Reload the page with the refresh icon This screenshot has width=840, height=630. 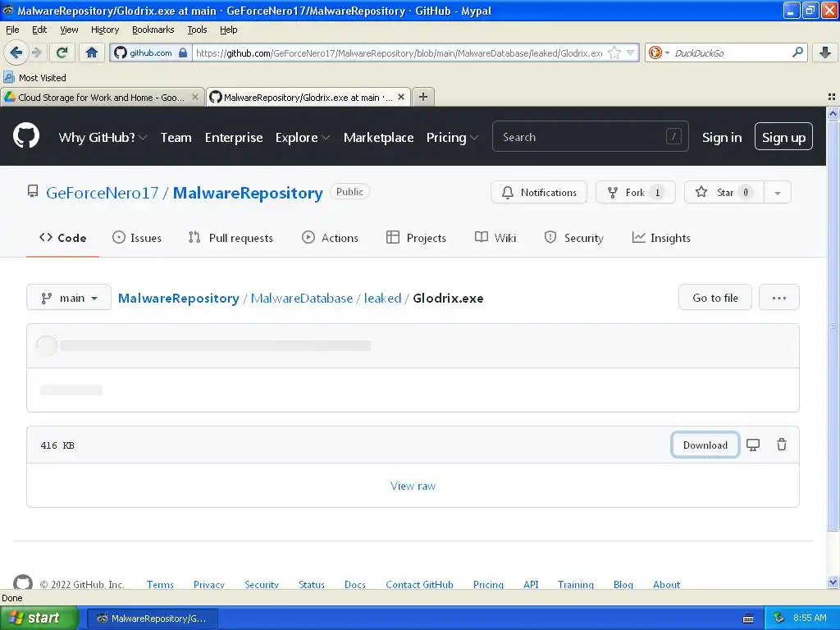[62, 52]
